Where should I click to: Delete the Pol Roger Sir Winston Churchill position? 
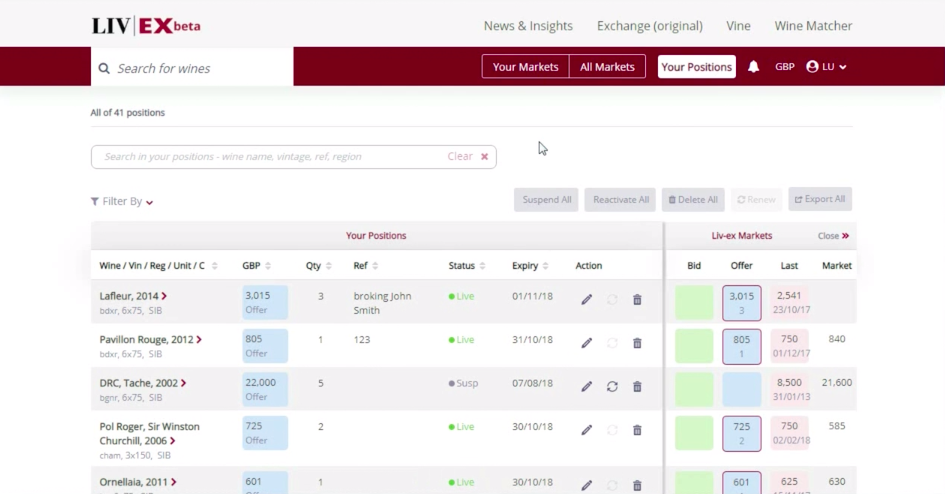point(637,430)
